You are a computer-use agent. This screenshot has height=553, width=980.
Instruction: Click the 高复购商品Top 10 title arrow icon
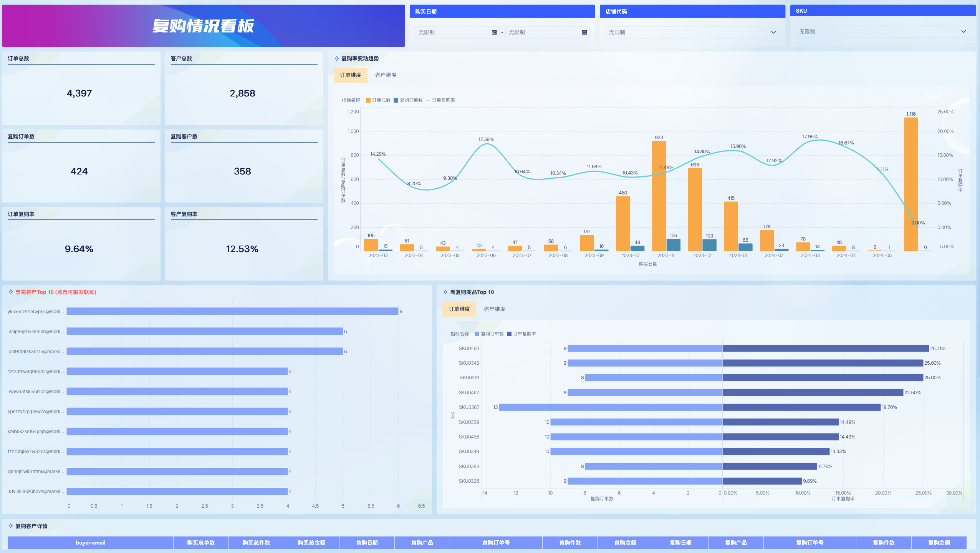point(445,292)
